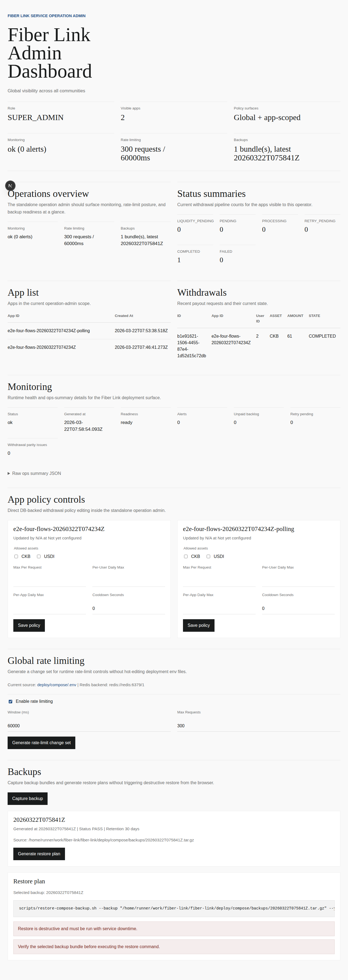Image resolution: width=348 pixels, height=980 pixels.
Task: Click the e2e-four-flows-20260322T074234Z-polling app row
Action: 49,331
